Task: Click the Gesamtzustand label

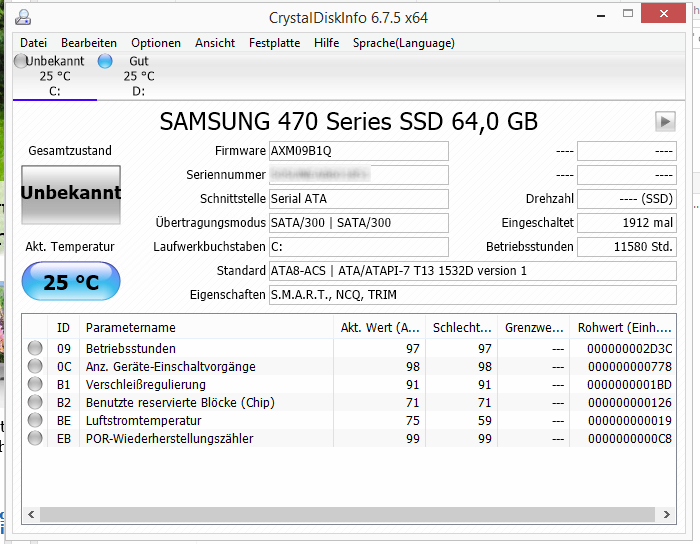Action: coord(70,151)
